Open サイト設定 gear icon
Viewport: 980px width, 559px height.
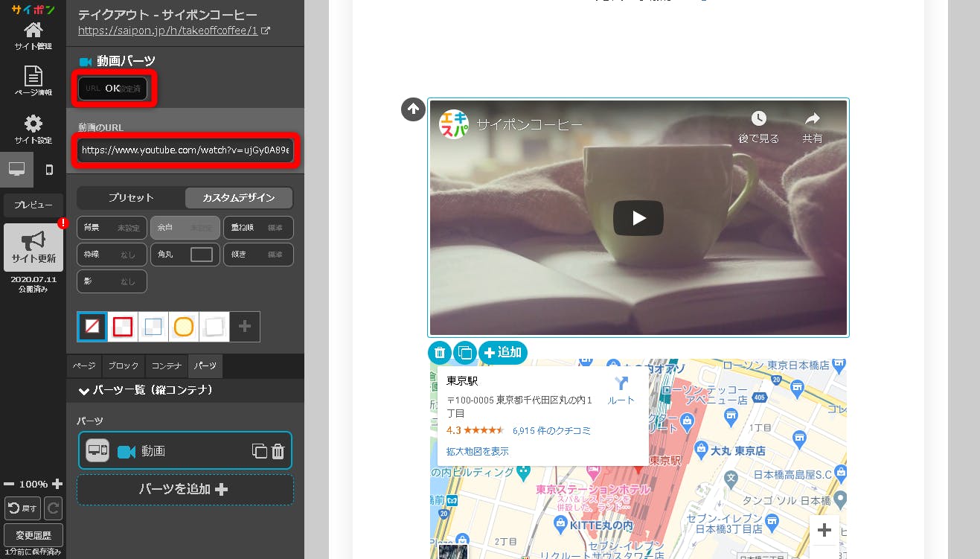click(x=33, y=129)
